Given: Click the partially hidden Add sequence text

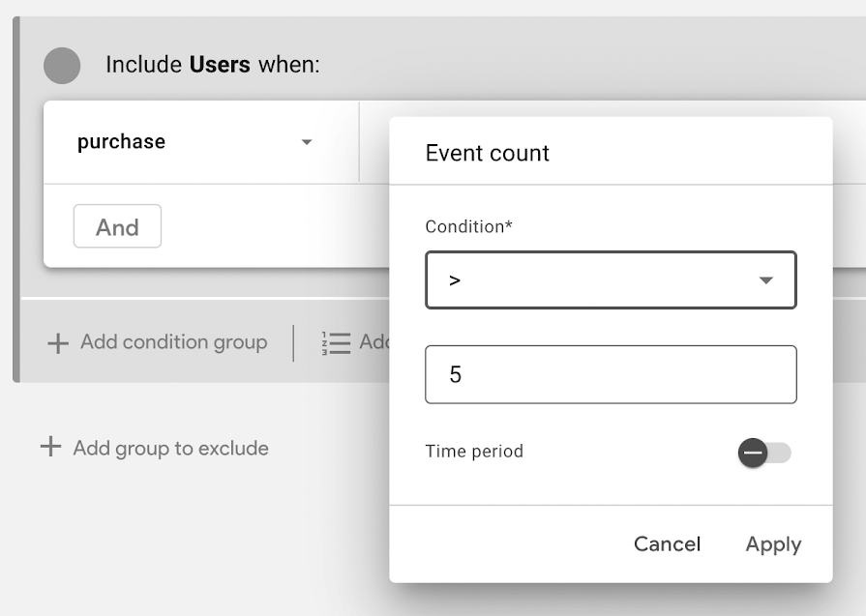Looking at the screenshot, I should coord(373,341).
